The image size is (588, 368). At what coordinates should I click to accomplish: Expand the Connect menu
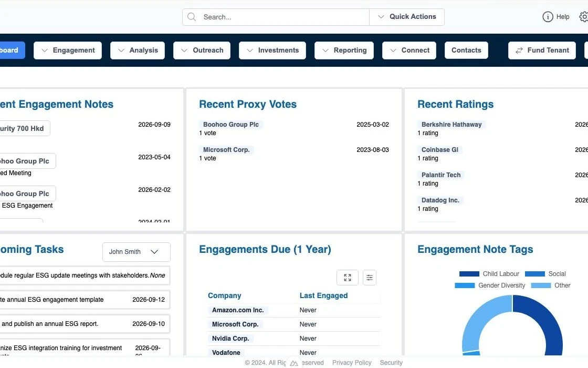pyautogui.click(x=409, y=50)
